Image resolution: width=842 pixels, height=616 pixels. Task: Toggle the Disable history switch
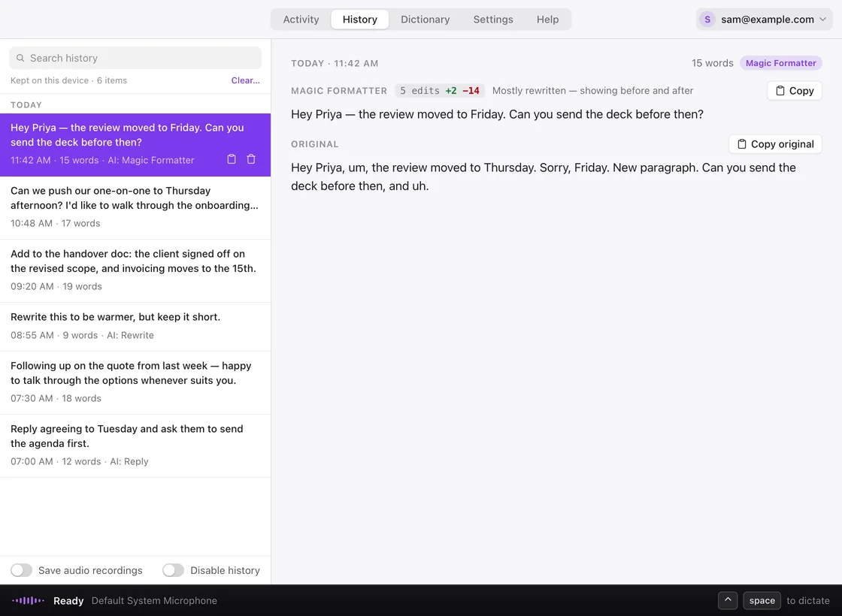click(x=174, y=570)
